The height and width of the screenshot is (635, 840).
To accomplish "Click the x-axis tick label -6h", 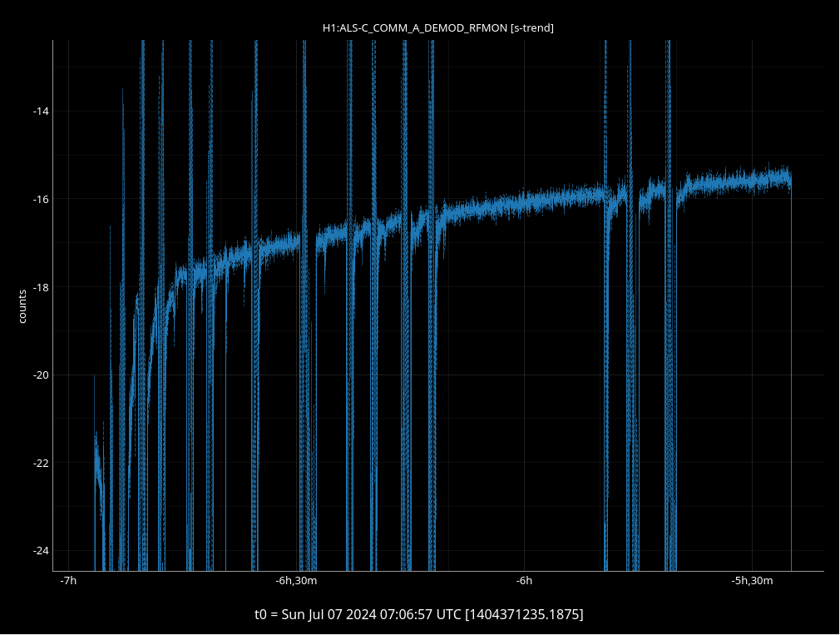I will (x=524, y=581).
